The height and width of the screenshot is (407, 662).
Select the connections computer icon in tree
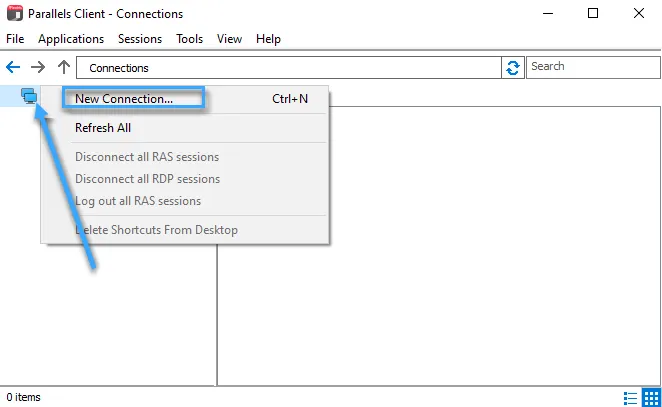pos(29,96)
